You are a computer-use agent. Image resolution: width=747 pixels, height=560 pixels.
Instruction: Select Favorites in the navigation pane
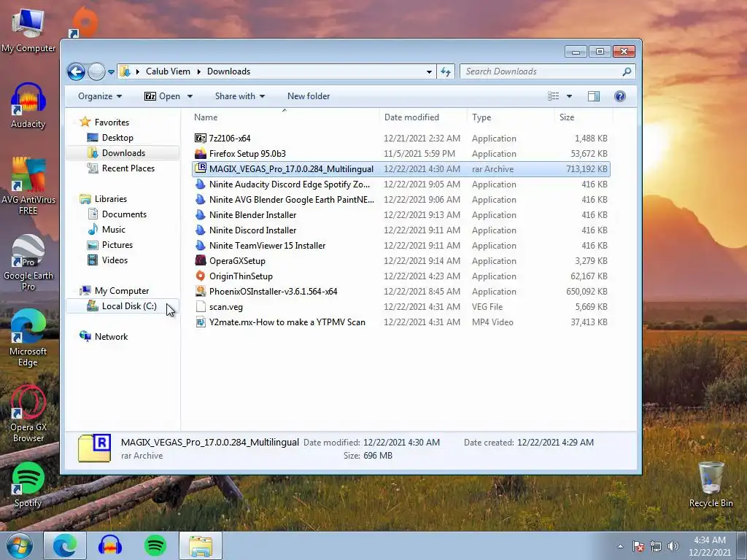(x=112, y=122)
